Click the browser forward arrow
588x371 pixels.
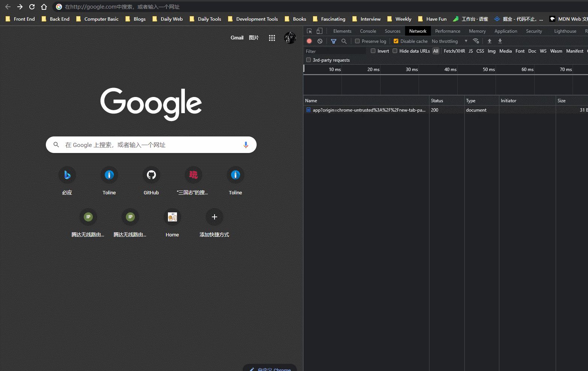click(x=20, y=7)
